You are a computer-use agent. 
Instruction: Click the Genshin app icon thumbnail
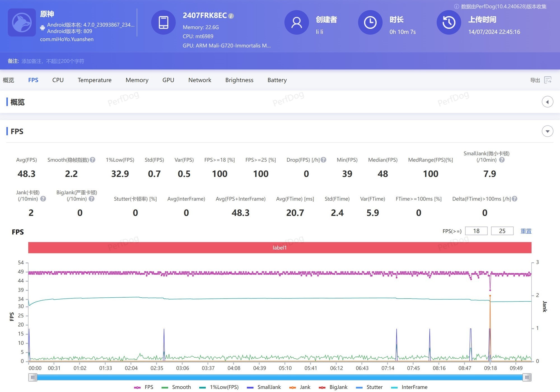click(x=22, y=22)
